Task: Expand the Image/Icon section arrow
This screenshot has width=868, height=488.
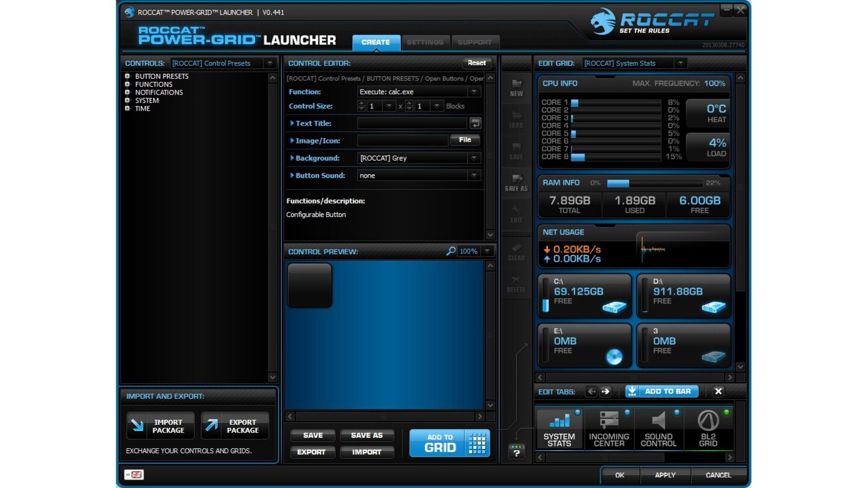Action: pyautogui.click(x=292, y=140)
